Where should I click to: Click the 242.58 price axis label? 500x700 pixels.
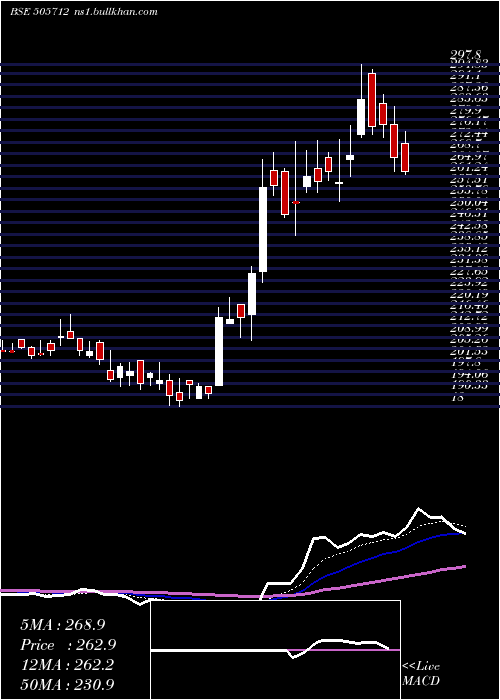[470, 225]
